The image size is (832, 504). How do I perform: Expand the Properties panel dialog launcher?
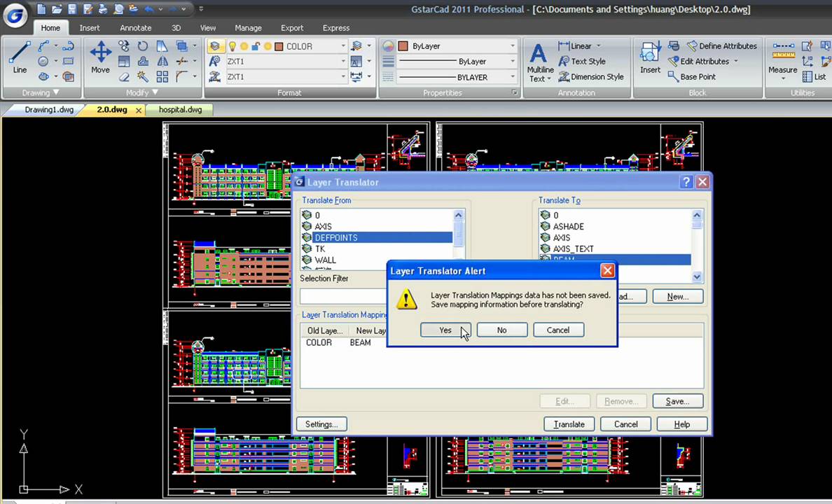[x=514, y=93]
